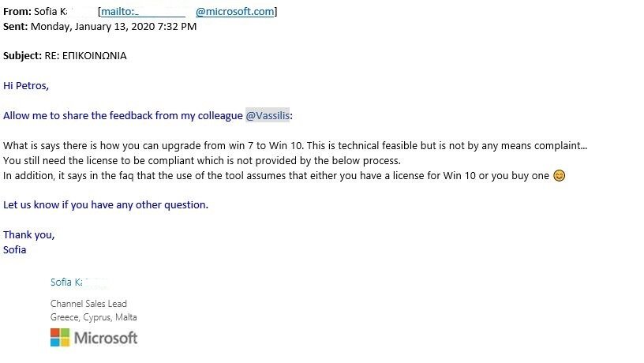Click the line starting What is says there
Image resolution: width=644 pixels, height=363 pixels.
point(295,146)
